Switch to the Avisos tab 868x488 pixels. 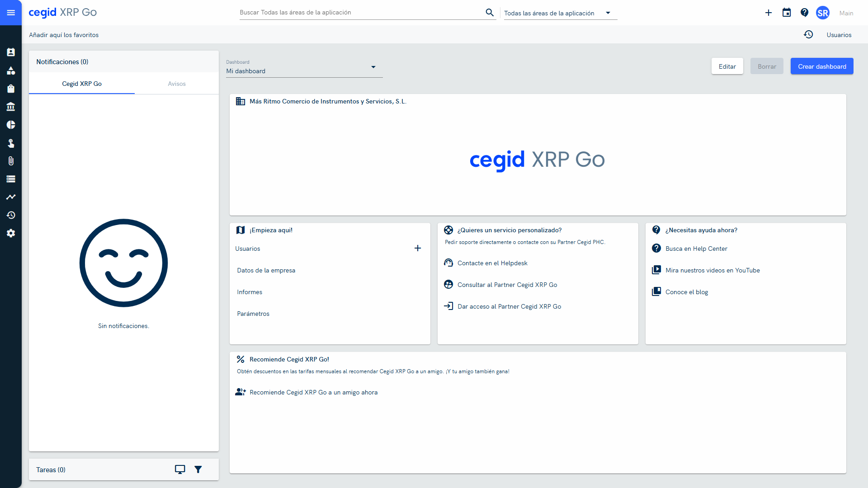pyautogui.click(x=176, y=84)
